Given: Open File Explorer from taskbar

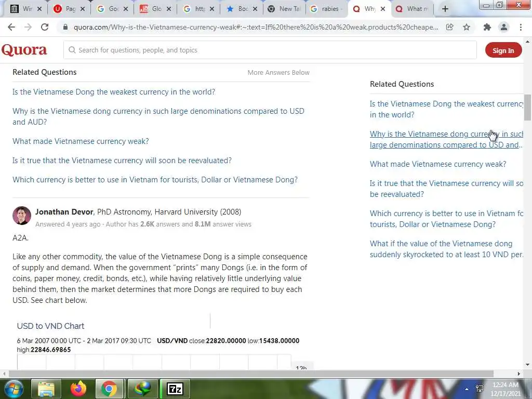Looking at the screenshot, I should pyautogui.click(x=46, y=389).
